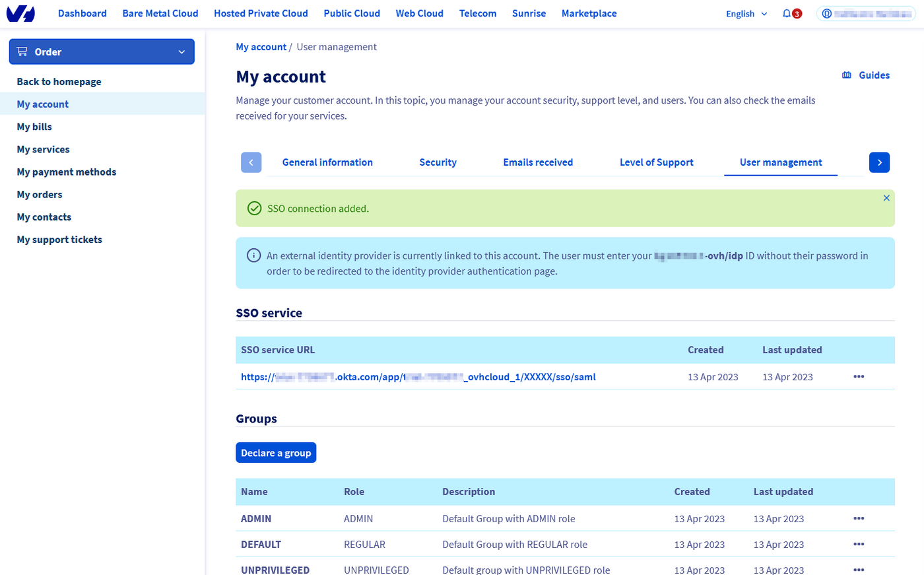
Task: Open the account profile icon
Action: [x=827, y=13]
